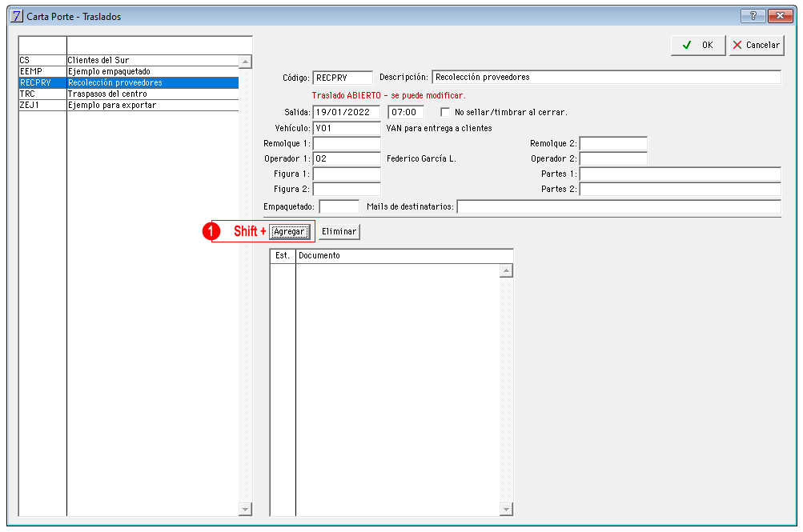
Task: Click the Documento column header
Action: click(404, 256)
